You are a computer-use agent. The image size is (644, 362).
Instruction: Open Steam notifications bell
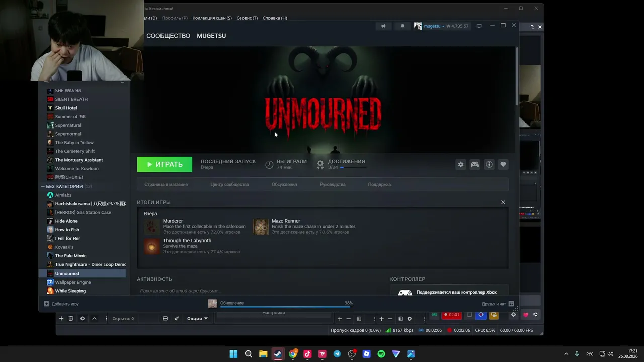point(402,26)
